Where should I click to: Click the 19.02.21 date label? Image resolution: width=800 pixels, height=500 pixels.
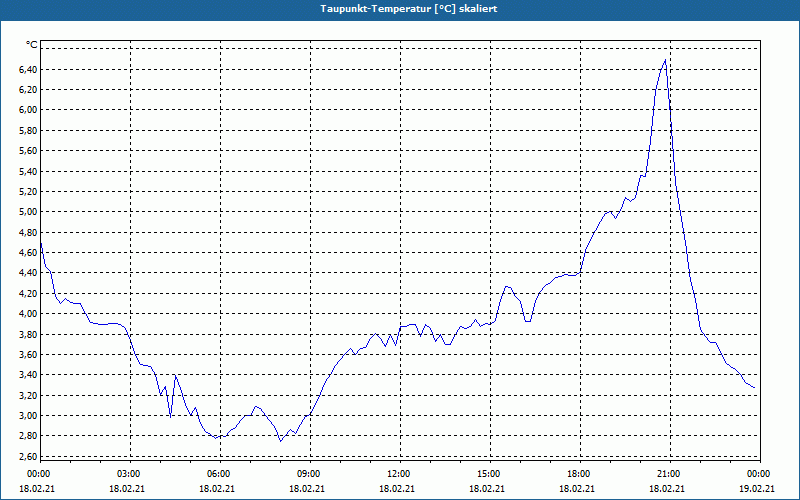point(757,489)
